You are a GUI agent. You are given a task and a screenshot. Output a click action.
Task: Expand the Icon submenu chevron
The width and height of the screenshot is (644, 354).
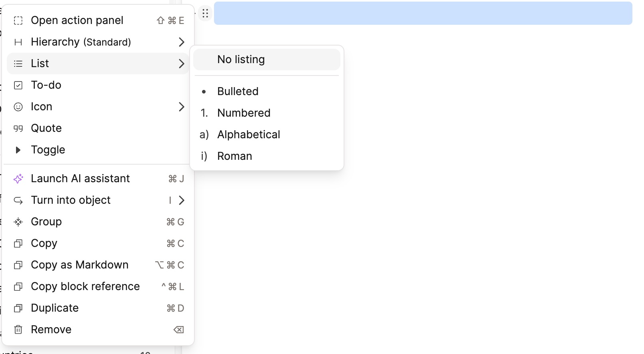point(181,107)
